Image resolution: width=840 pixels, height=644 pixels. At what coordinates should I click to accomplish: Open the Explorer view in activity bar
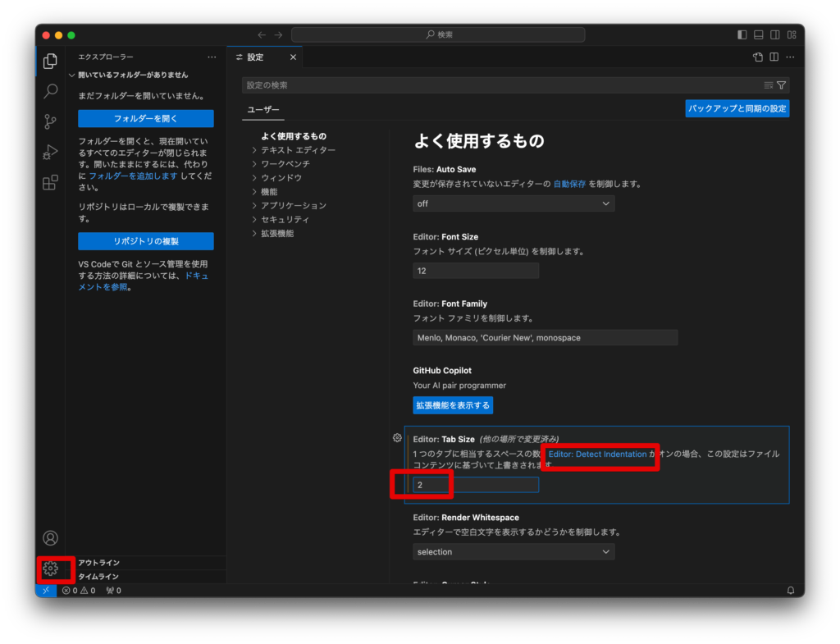point(50,61)
